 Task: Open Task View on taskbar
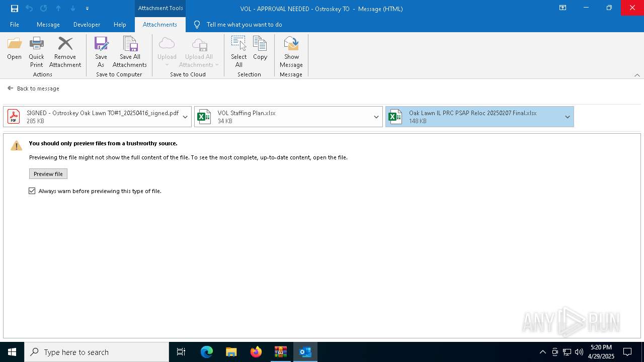pyautogui.click(x=181, y=352)
